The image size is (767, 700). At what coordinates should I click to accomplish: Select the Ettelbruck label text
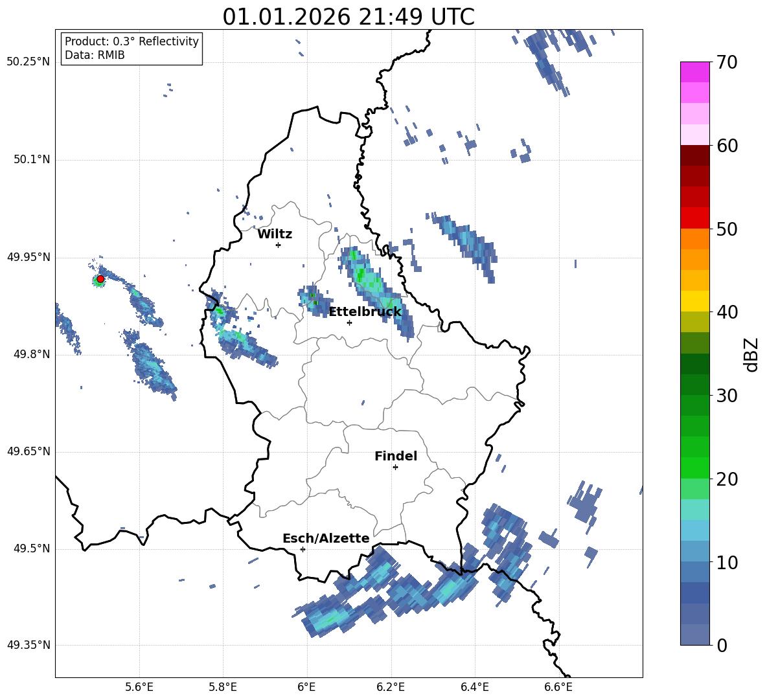(365, 311)
